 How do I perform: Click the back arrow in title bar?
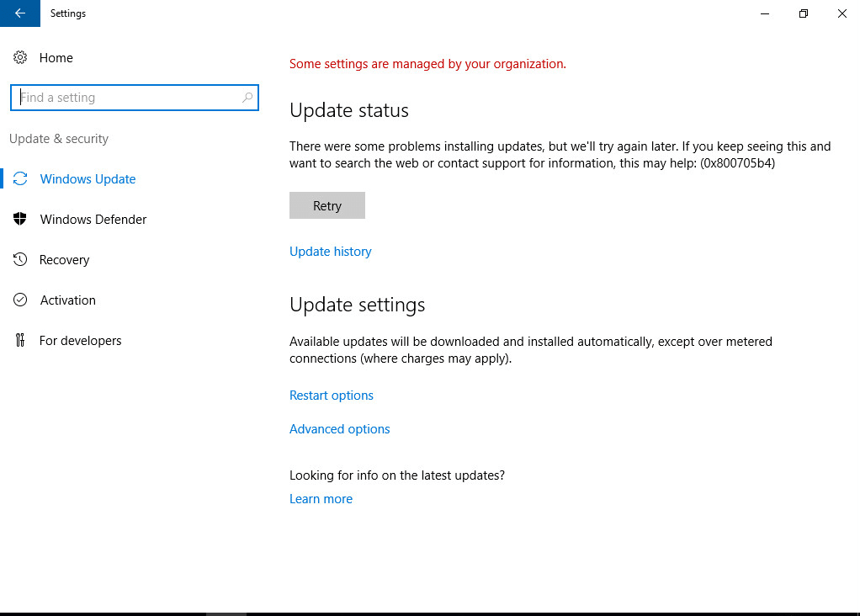tap(19, 13)
